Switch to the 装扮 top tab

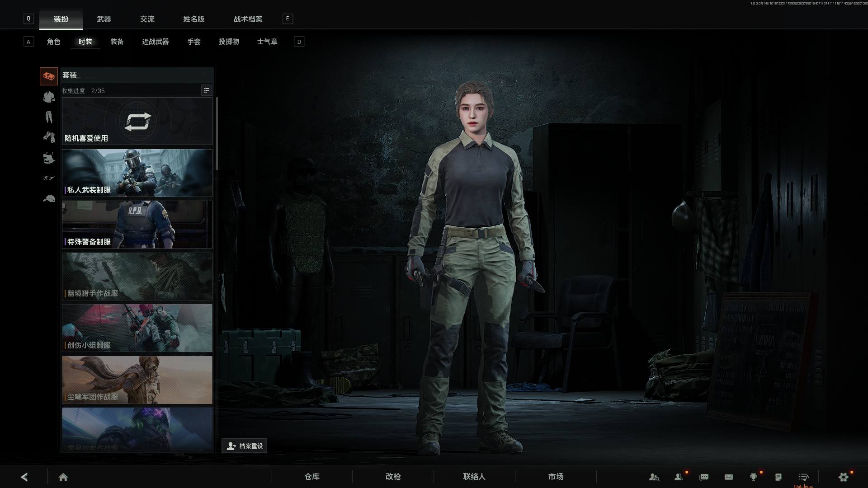(x=61, y=19)
